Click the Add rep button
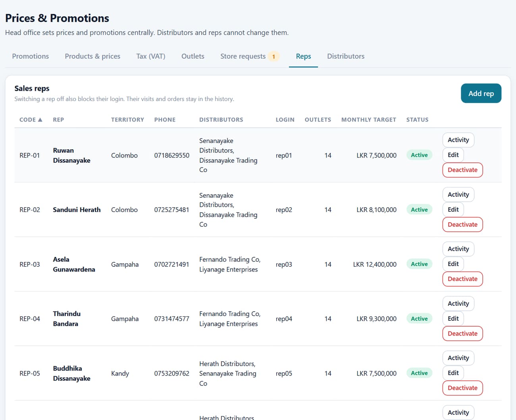This screenshot has width=516, height=420. 481,93
